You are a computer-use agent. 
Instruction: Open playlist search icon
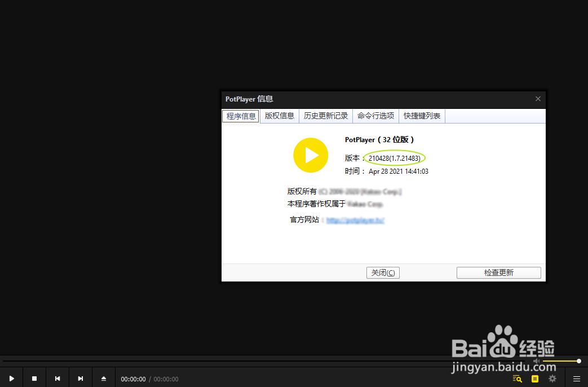click(518, 379)
